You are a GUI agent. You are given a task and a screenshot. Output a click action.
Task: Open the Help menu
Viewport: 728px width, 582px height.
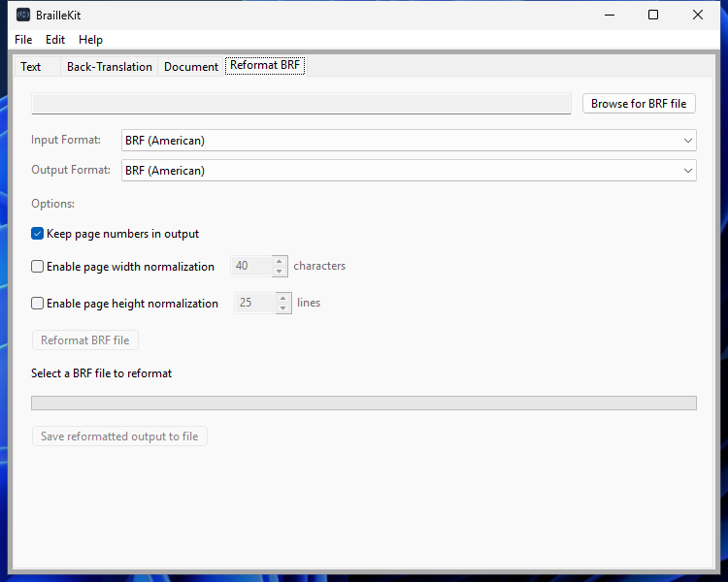click(90, 40)
